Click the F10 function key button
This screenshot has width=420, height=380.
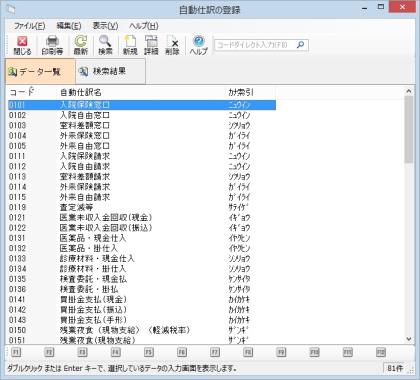314,352
